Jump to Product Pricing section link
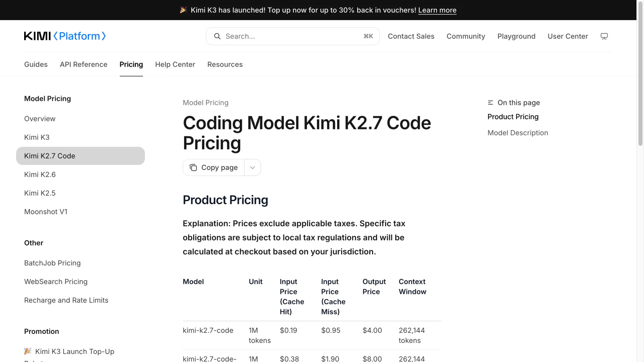The width and height of the screenshot is (644, 362). (x=513, y=117)
